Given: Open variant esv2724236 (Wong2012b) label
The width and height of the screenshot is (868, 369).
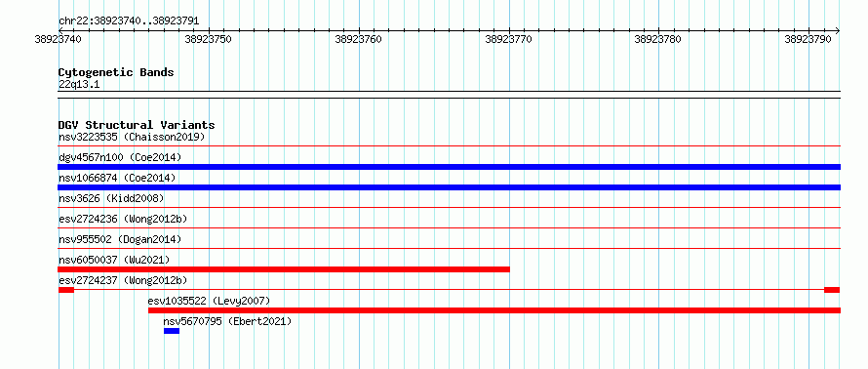Looking at the screenshot, I should click(123, 219).
